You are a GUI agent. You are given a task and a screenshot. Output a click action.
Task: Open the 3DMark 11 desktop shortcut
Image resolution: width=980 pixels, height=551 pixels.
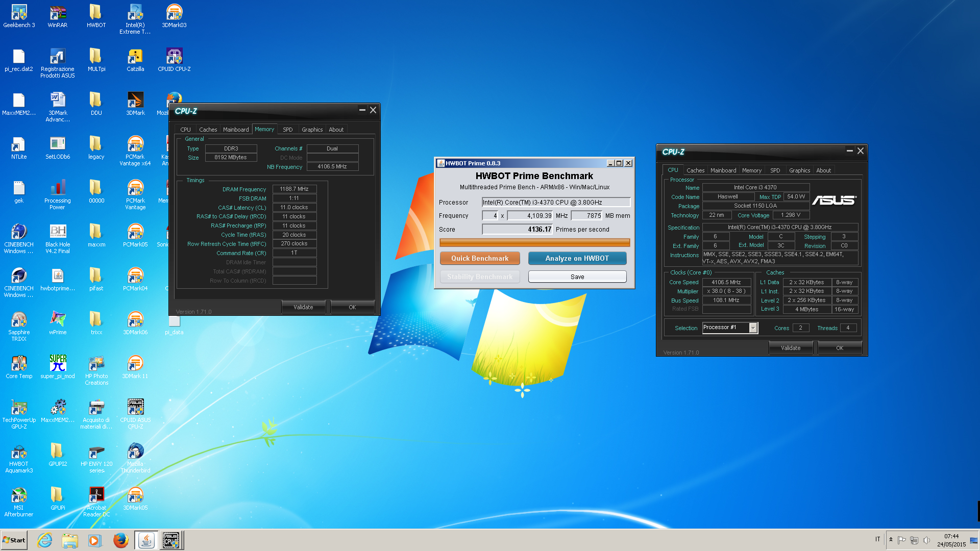pyautogui.click(x=135, y=367)
